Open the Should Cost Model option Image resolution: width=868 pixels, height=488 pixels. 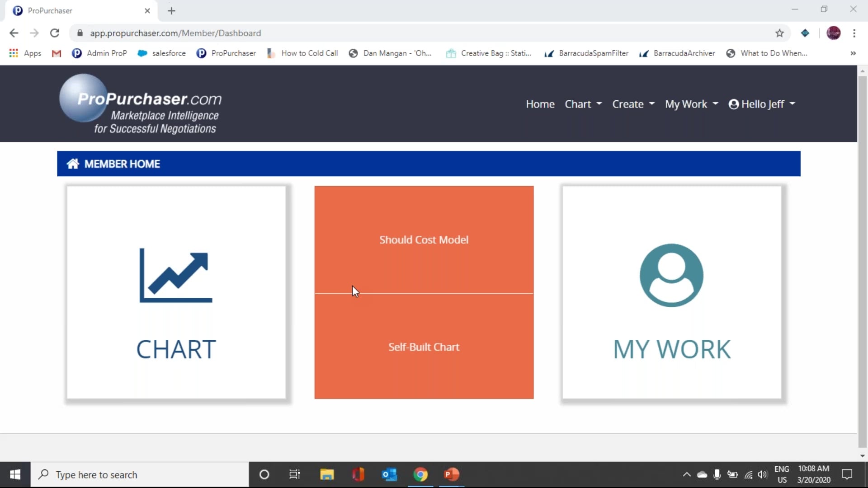tap(424, 240)
